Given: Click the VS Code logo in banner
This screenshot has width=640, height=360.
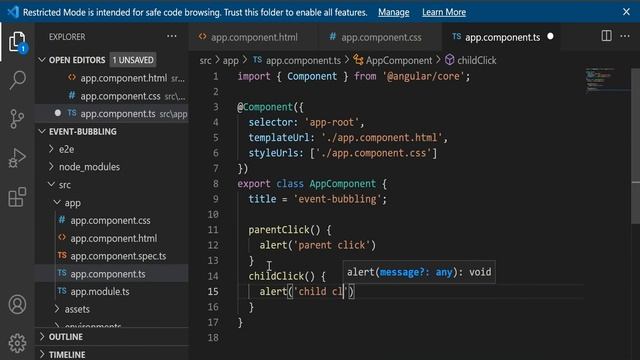Looking at the screenshot, I should (x=13, y=12).
